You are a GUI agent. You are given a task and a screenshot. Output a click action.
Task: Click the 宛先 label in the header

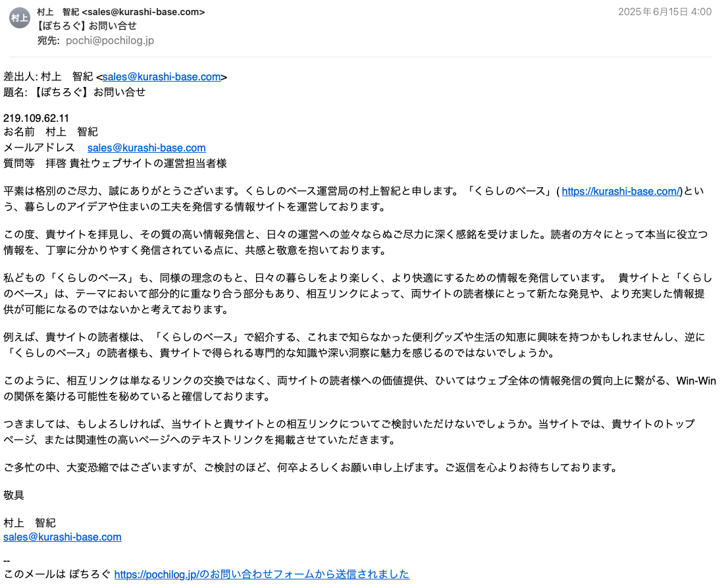point(48,41)
